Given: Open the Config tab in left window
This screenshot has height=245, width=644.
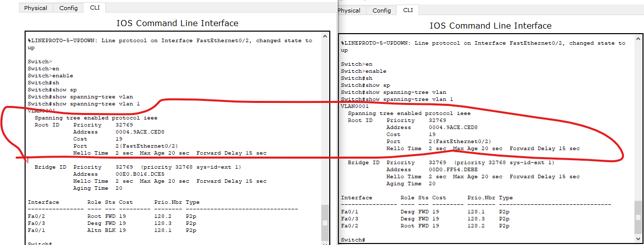Looking at the screenshot, I should [68, 8].
